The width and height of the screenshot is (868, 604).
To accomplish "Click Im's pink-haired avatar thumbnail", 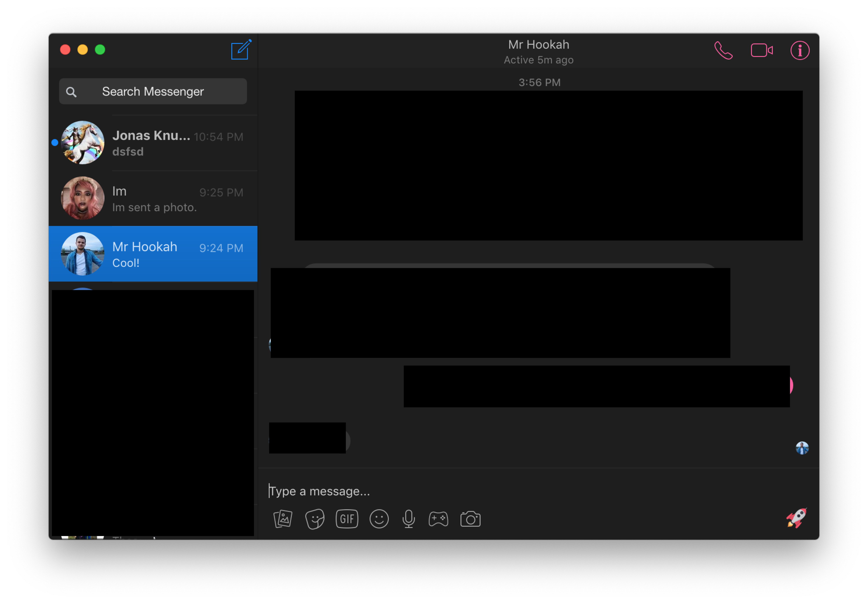I will pos(82,198).
